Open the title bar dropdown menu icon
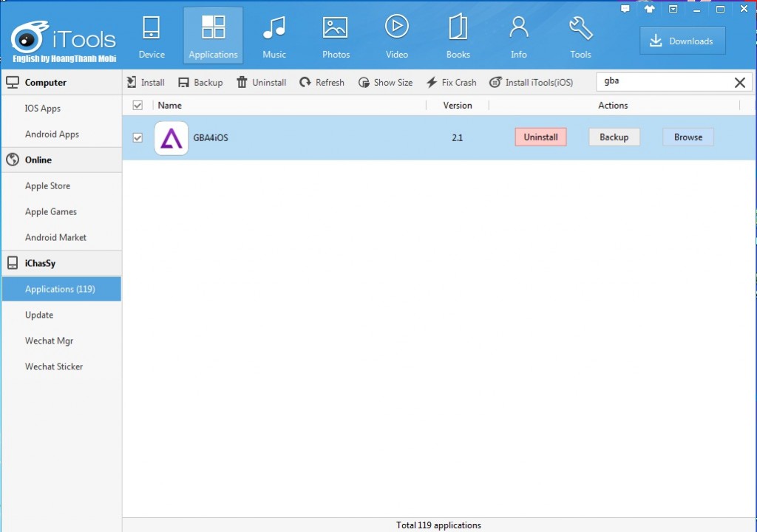Viewport: 757px width, 532px height. coord(673,9)
